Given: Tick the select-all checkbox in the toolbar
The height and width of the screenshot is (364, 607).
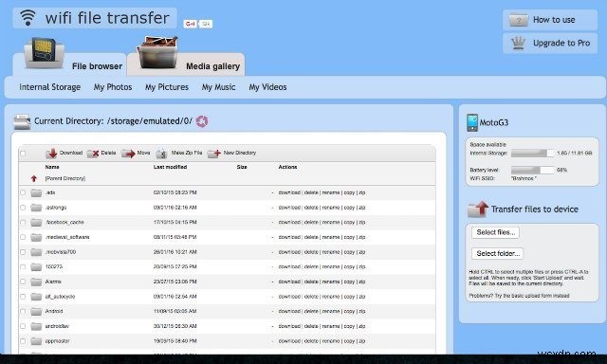Looking at the screenshot, I should tap(23, 154).
